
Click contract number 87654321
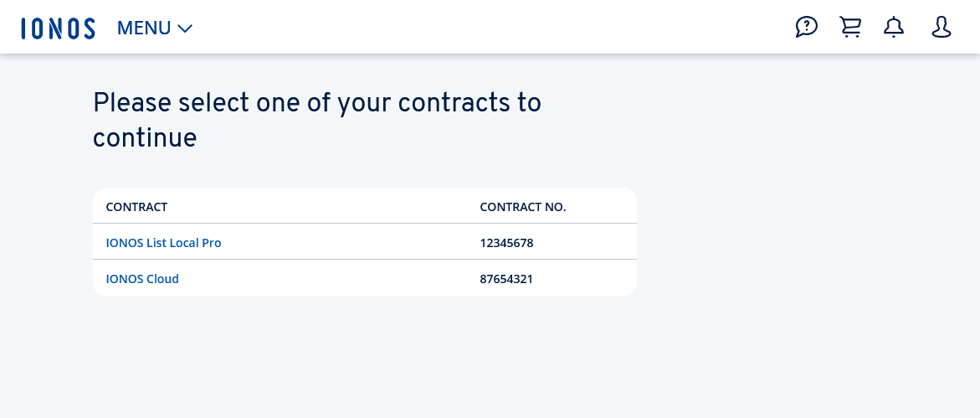pos(506,279)
